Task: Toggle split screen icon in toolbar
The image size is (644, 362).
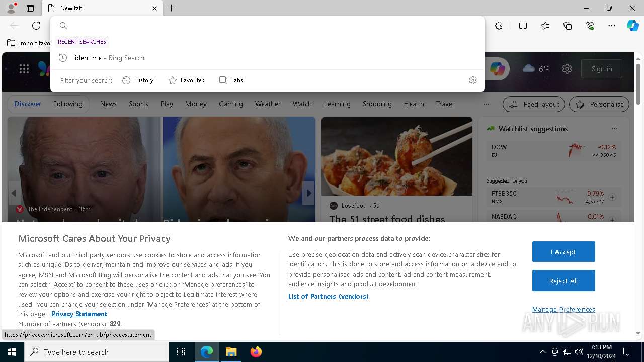Action: 523,26
